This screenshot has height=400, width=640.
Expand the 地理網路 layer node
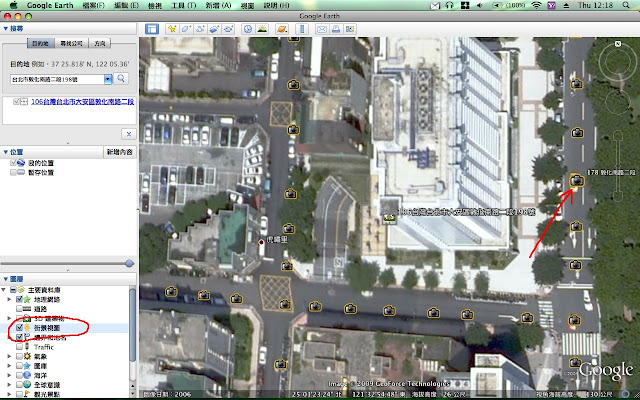(9, 299)
